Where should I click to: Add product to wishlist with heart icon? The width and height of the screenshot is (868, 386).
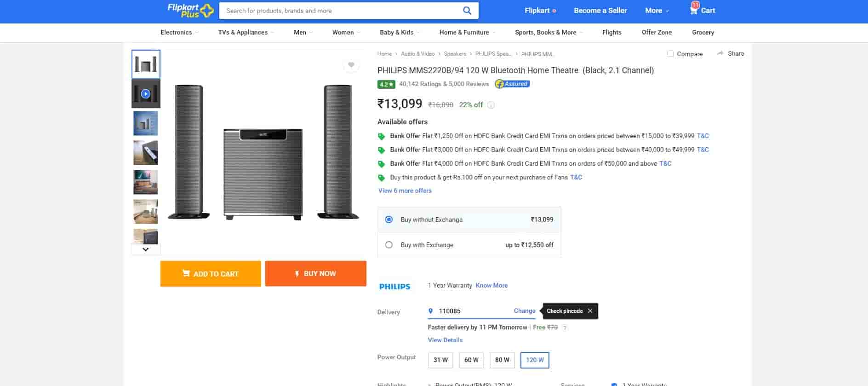pyautogui.click(x=351, y=65)
